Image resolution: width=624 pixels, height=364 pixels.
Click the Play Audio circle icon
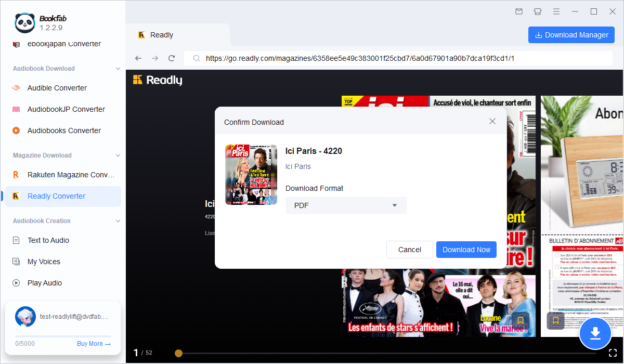[x=16, y=283]
